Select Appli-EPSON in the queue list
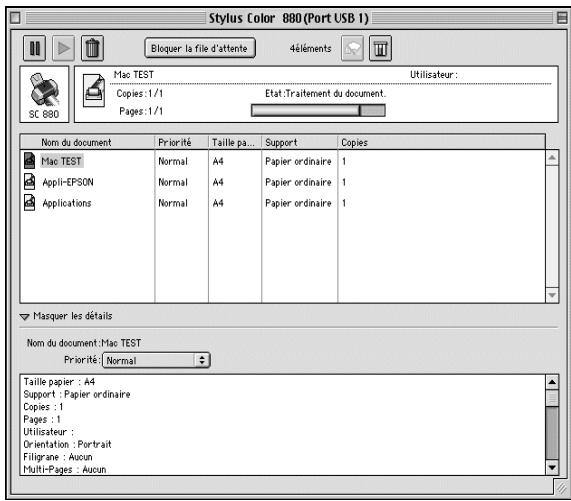The width and height of the screenshot is (571, 501). tap(68, 182)
